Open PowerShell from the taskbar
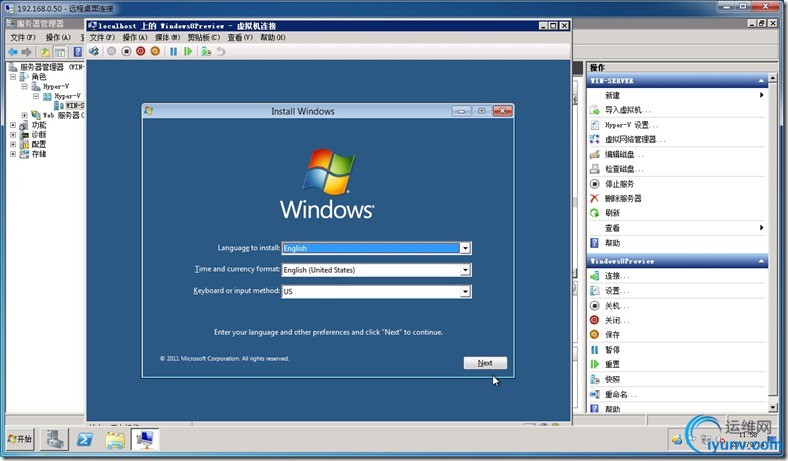Screen dimensions: 788x461 (x=84, y=439)
